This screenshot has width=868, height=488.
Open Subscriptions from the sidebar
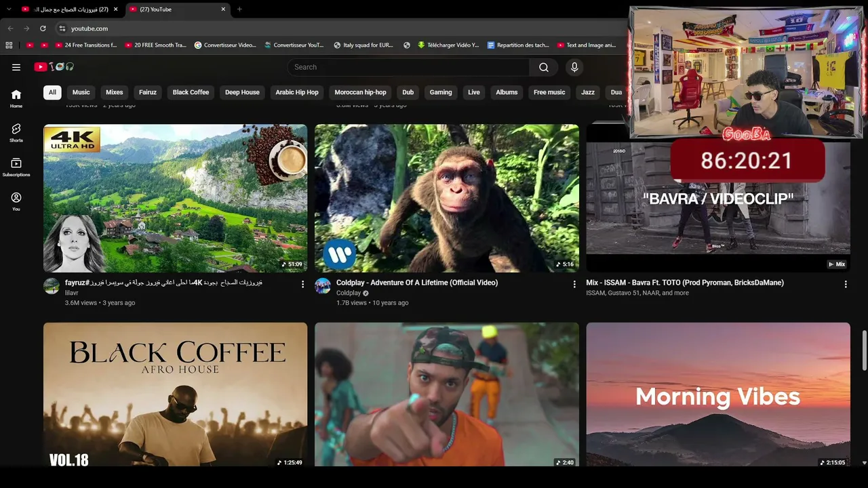point(16,167)
